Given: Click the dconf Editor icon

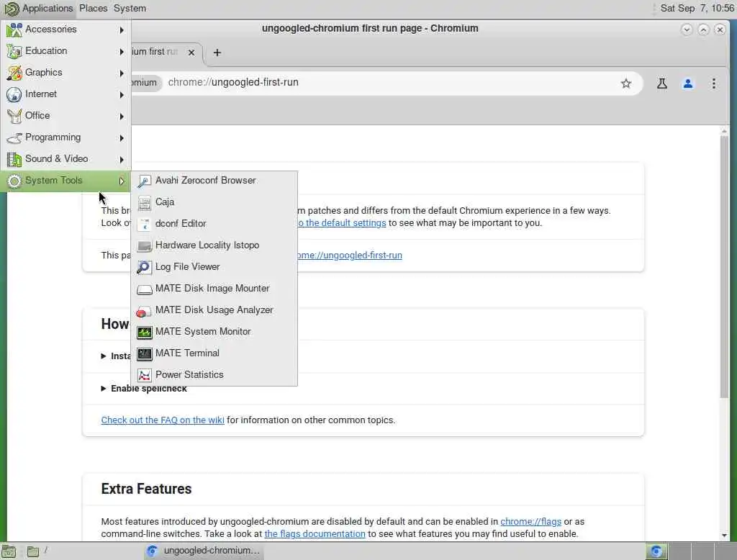Looking at the screenshot, I should click(144, 225).
